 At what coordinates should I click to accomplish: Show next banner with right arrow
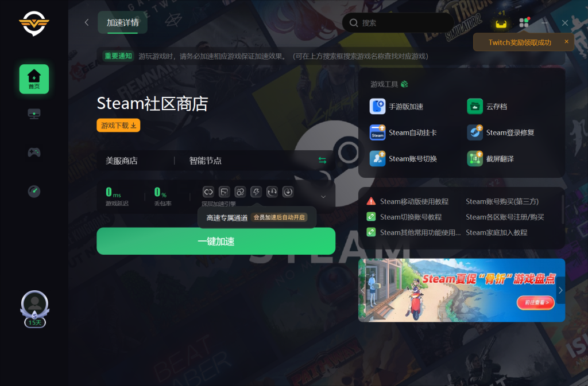(560, 290)
